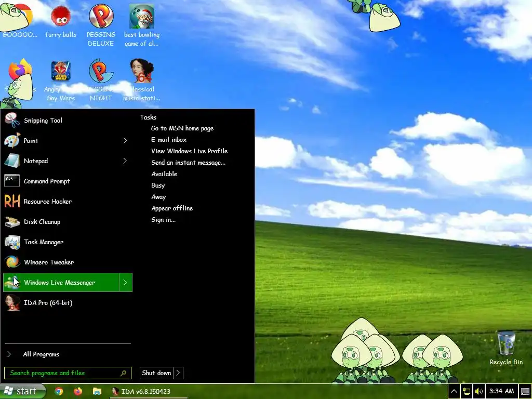Choose Send an instant message
Image resolution: width=532 pixels, height=399 pixels.
pyautogui.click(x=188, y=163)
